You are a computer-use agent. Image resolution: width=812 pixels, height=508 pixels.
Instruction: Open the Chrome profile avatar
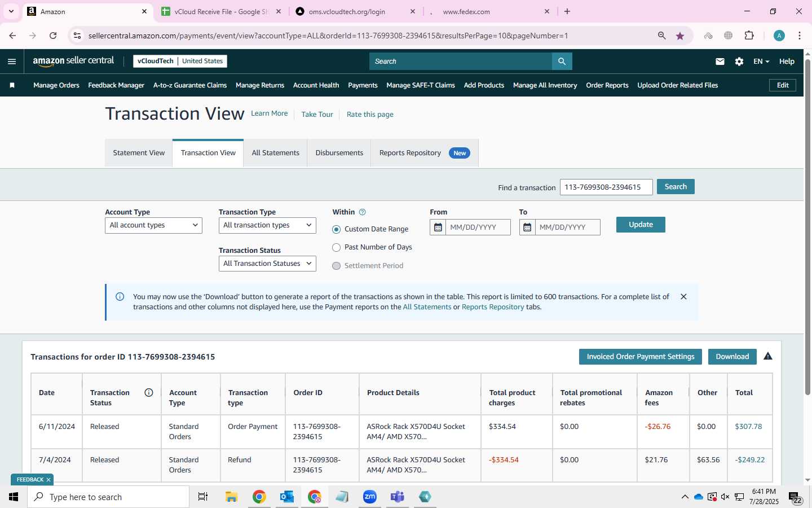click(x=779, y=36)
